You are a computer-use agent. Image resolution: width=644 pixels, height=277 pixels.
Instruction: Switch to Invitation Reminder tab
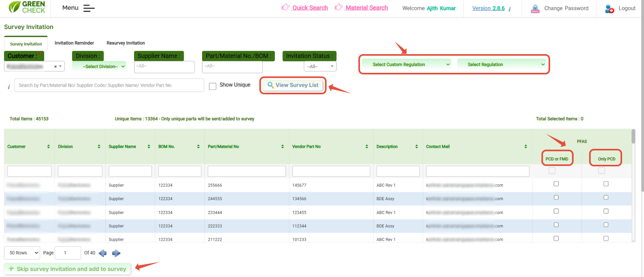point(74,43)
